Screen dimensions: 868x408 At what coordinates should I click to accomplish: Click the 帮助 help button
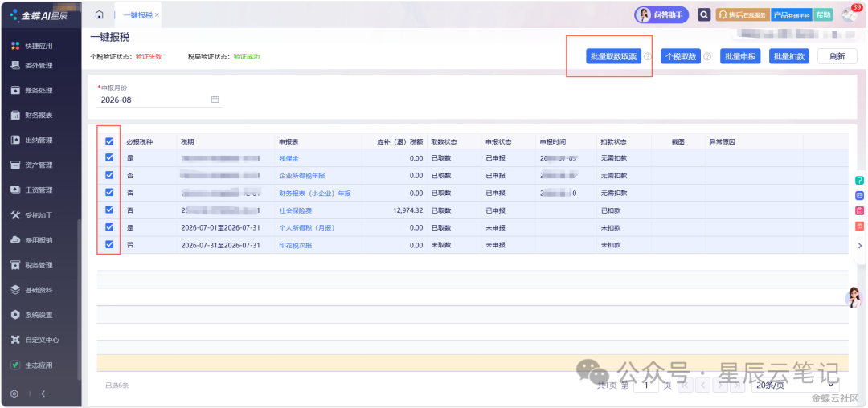tap(823, 15)
